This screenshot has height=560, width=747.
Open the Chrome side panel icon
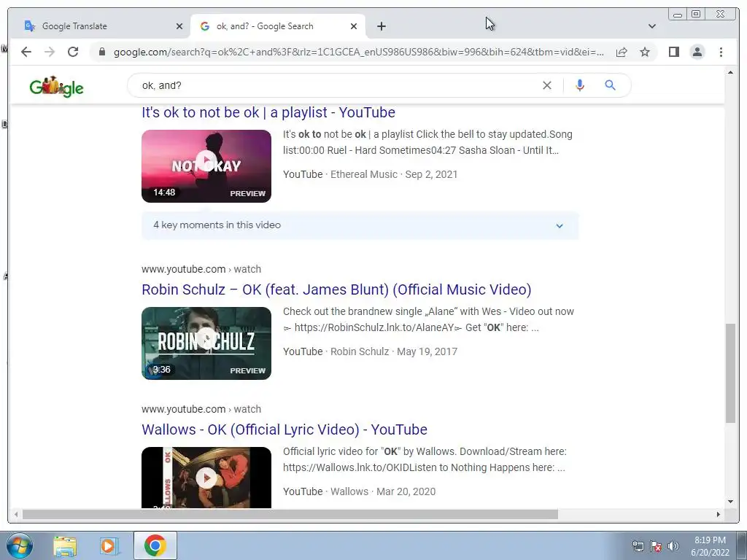673,52
